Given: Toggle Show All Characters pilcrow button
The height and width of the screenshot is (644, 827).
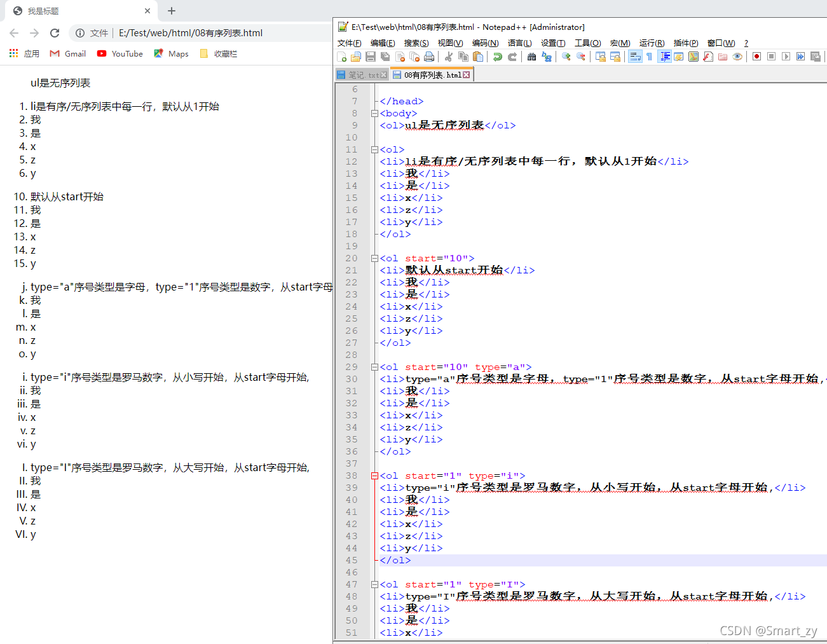Looking at the screenshot, I should coord(649,57).
